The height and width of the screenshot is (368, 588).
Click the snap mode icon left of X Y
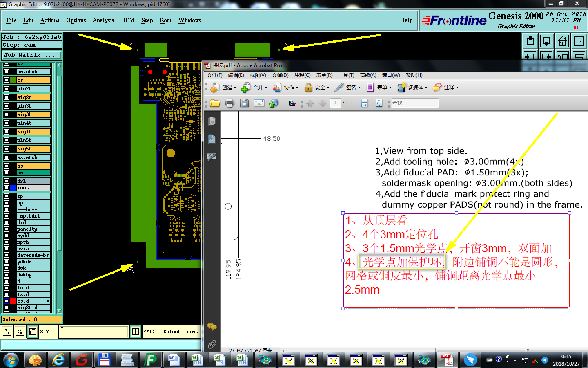tap(7, 332)
